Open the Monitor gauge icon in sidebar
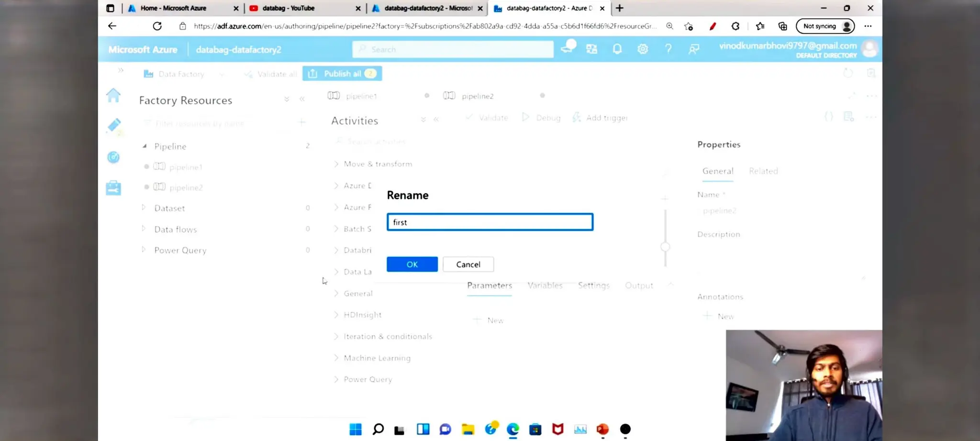Viewport: 980px width, 441px height. click(113, 157)
